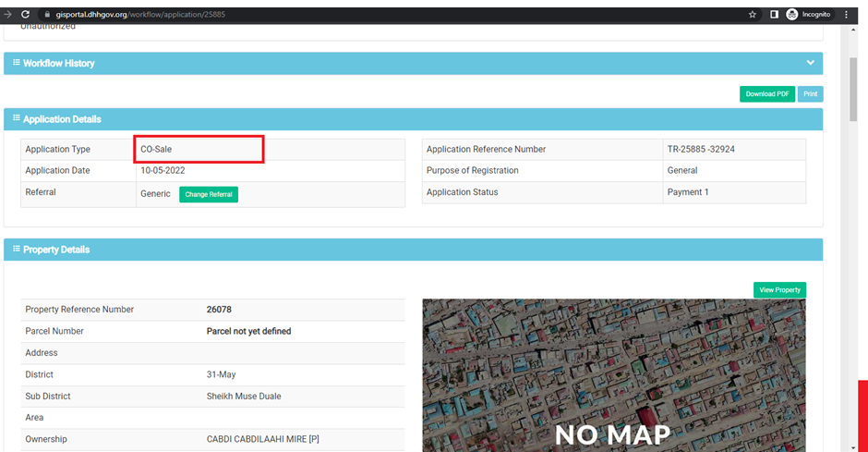The width and height of the screenshot is (868, 452).
Task: Bookmark this page with the star icon
Action: coord(753,15)
